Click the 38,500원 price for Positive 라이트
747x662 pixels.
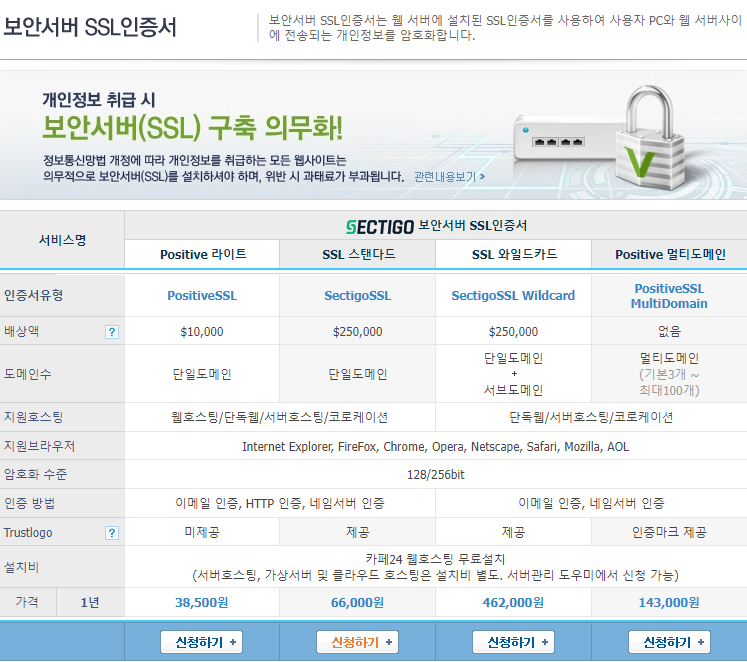pyautogui.click(x=203, y=602)
